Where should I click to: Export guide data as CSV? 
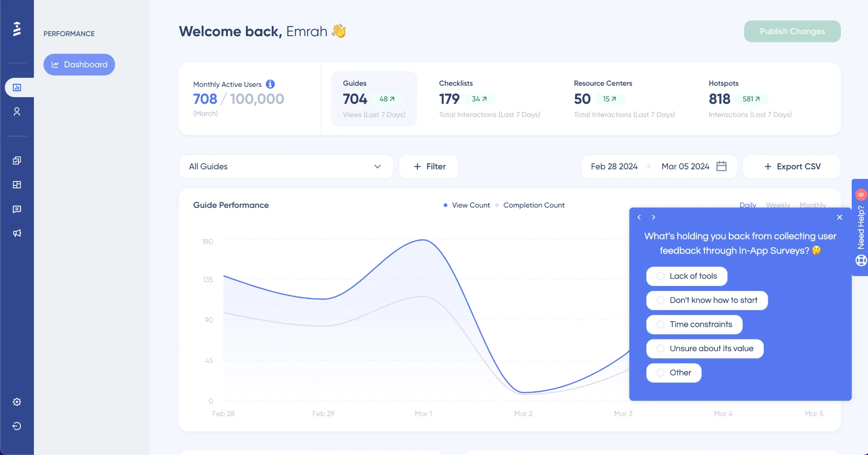click(x=792, y=166)
